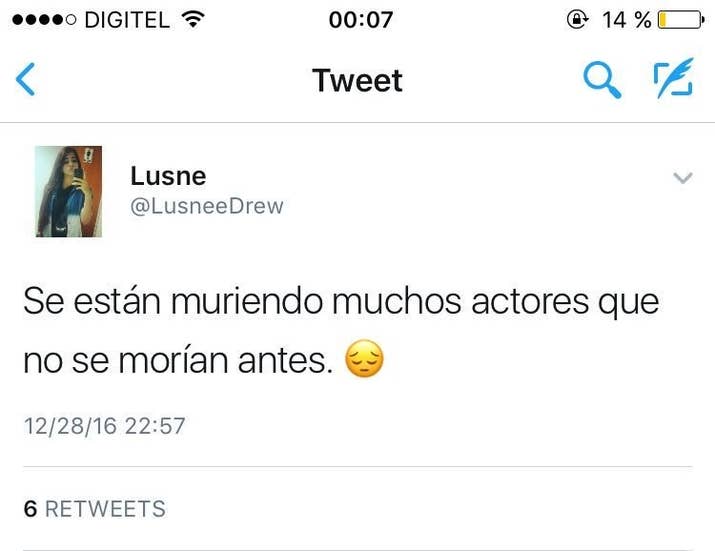The width and height of the screenshot is (715, 551).
Task: Tap the Wi-Fi status icon
Action: pos(193,19)
